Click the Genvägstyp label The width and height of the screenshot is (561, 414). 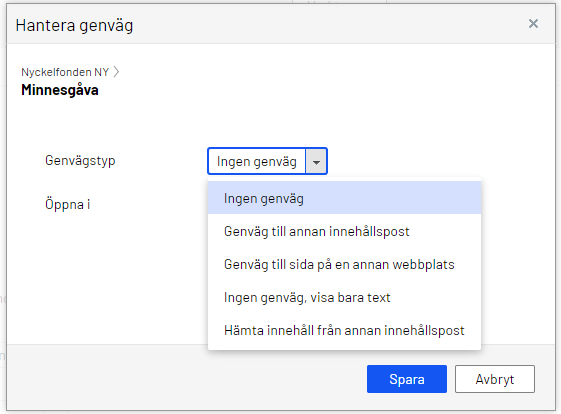[x=80, y=161]
